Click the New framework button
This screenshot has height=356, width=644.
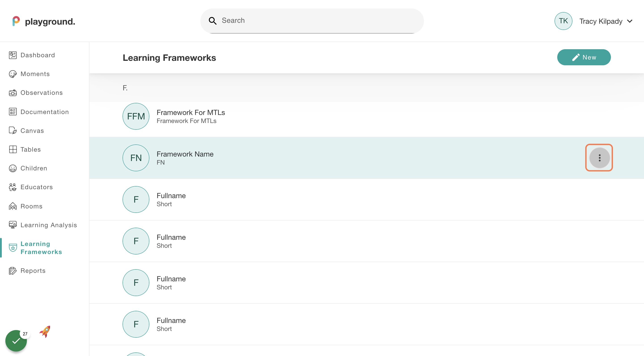click(x=584, y=57)
